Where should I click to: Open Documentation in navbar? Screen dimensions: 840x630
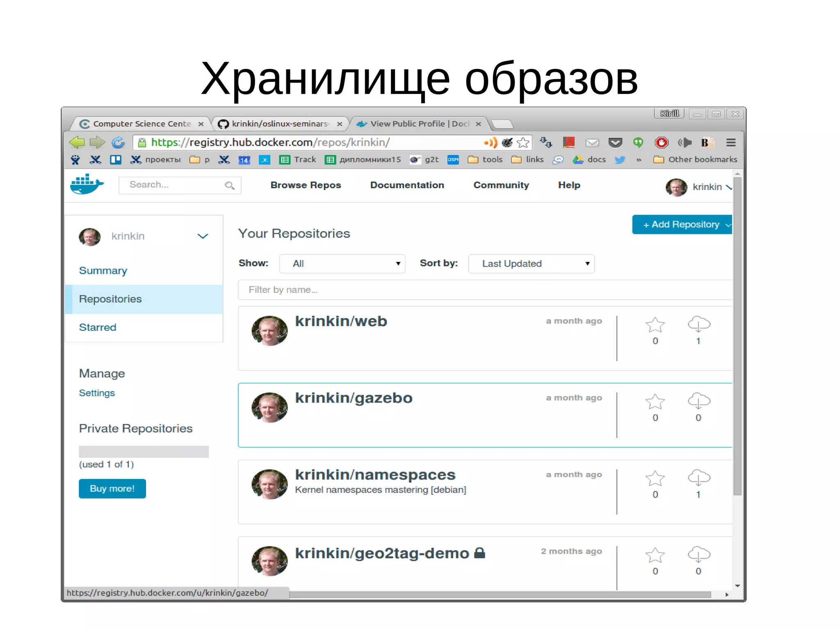tap(407, 185)
